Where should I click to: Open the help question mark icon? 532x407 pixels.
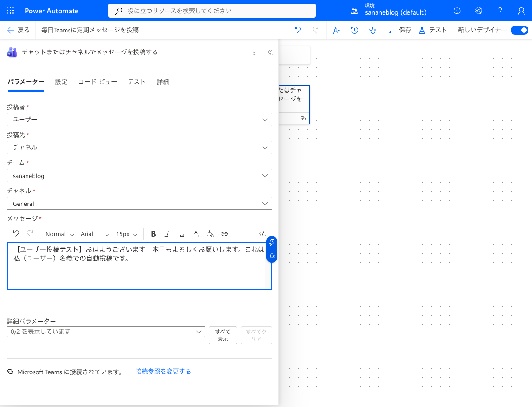coord(500,11)
